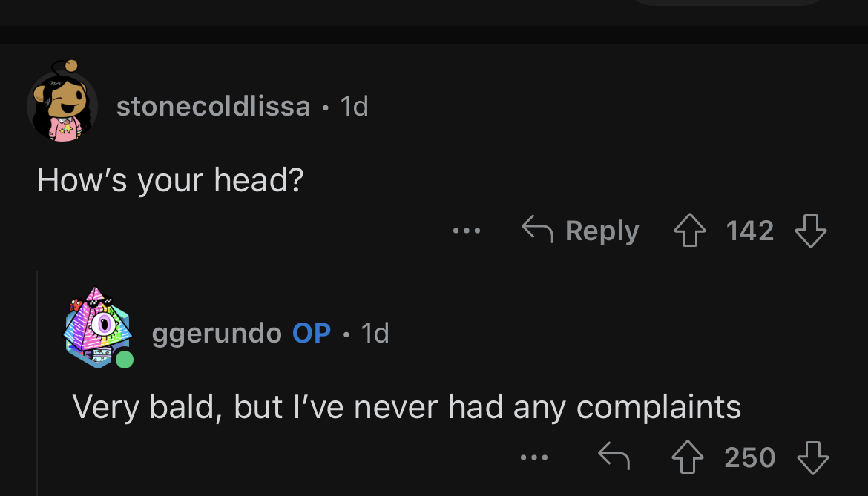Click the 1d timestamp beside ggerundo OP

[x=375, y=334]
